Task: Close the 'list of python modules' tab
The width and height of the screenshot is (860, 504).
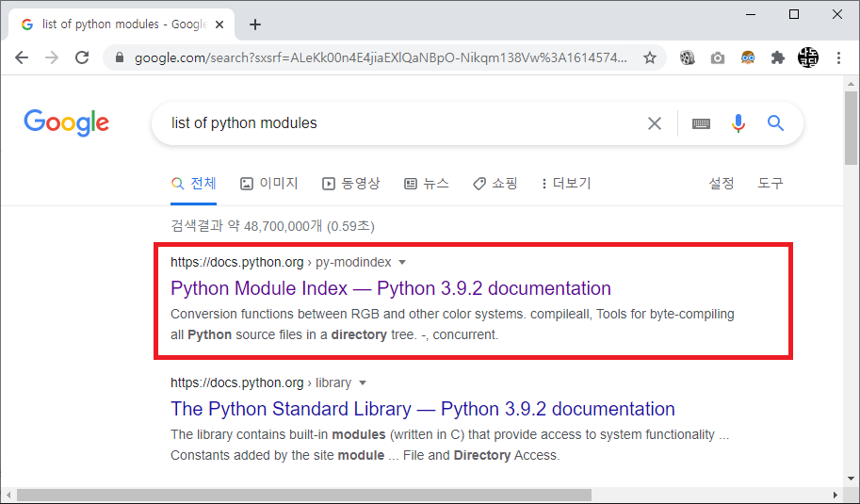Action: point(219,24)
